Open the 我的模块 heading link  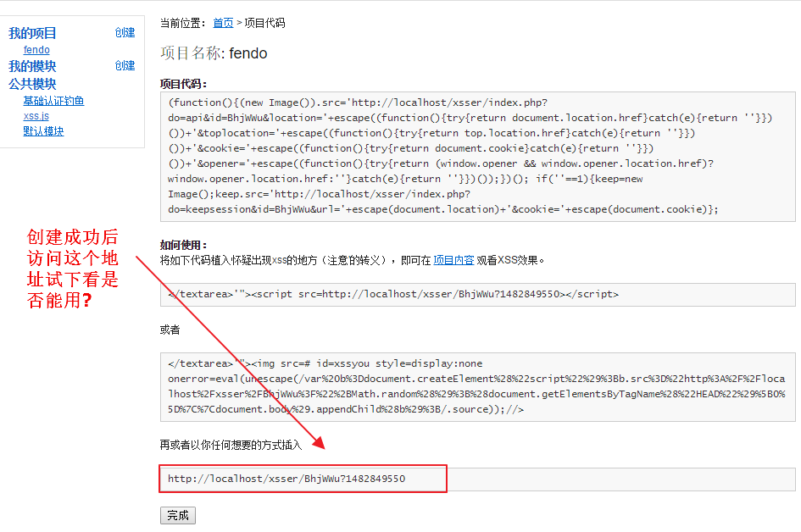click(x=32, y=66)
